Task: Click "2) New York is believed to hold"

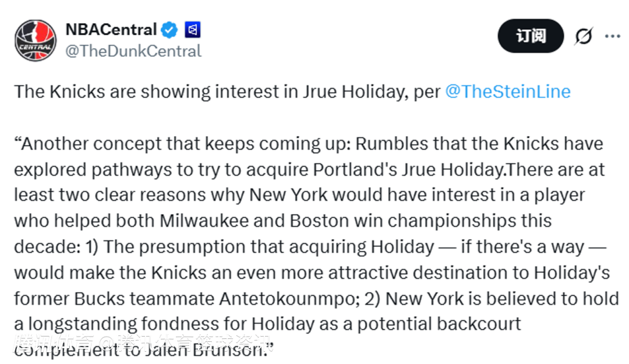Action: pos(501,298)
